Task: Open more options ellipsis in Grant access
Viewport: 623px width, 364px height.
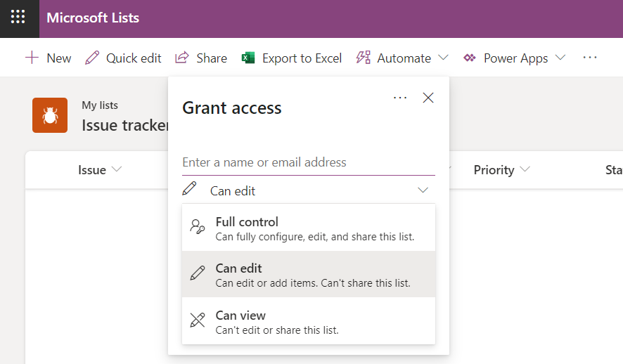Action: pyautogui.click(x=400, y=98)
